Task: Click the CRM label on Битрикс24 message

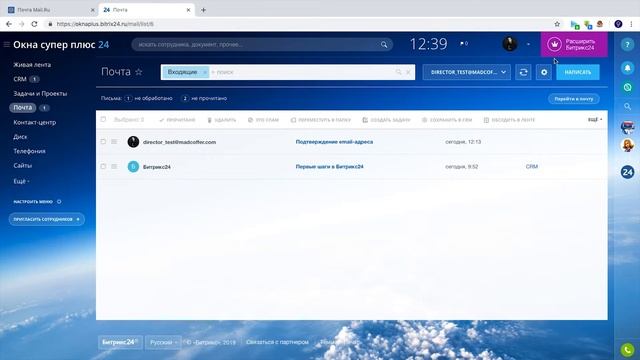Action: tap(531, 167)
